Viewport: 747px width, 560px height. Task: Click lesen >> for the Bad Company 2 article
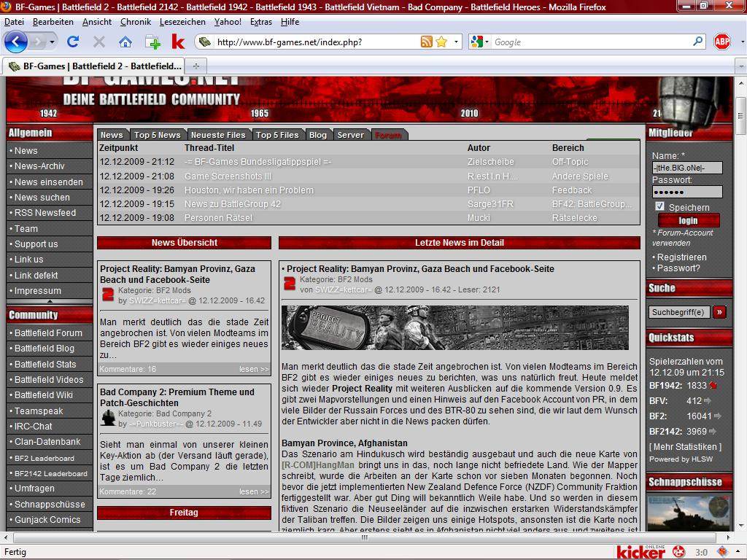pos(254,491)
